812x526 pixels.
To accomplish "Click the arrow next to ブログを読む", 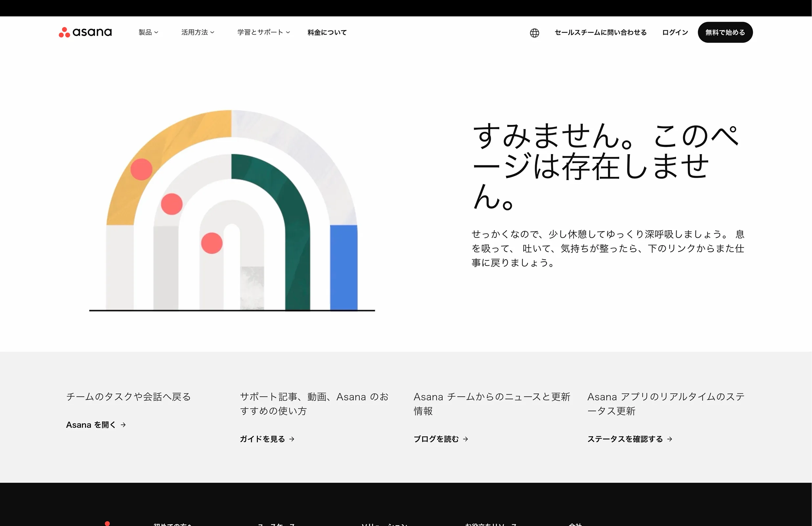I will [x=465, y=439].
